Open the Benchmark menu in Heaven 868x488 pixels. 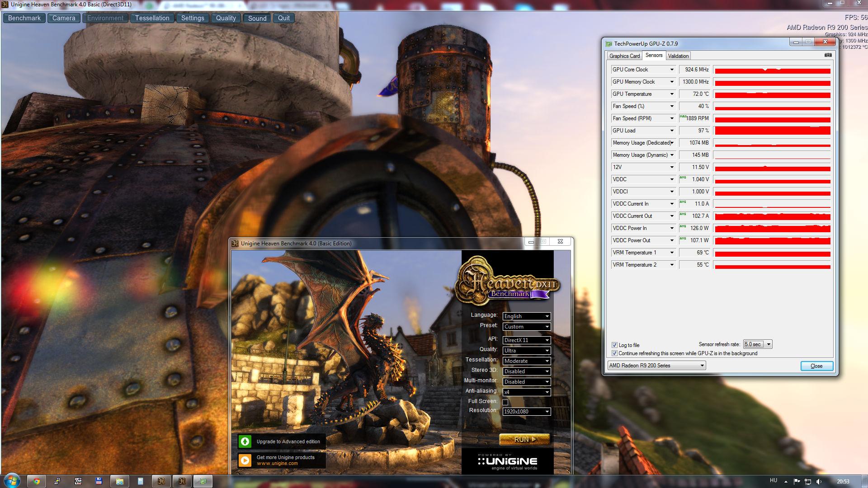click(x=24, y=18)
